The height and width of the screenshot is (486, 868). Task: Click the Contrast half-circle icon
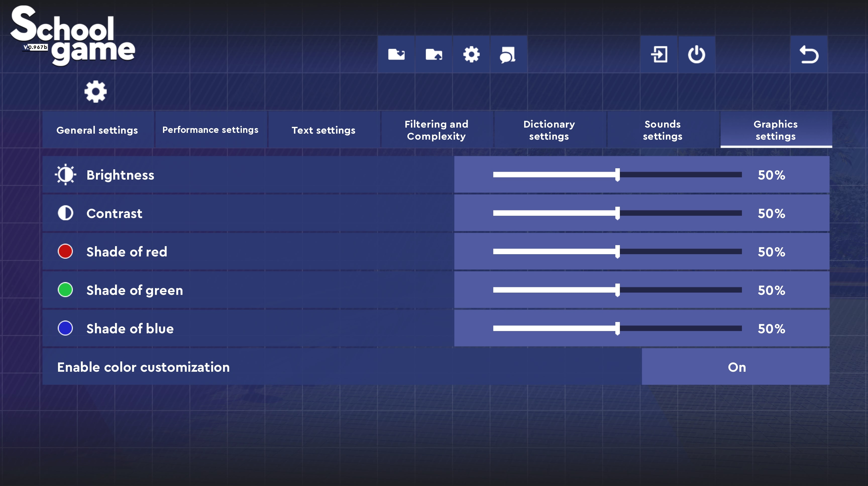tap(65, 213)
